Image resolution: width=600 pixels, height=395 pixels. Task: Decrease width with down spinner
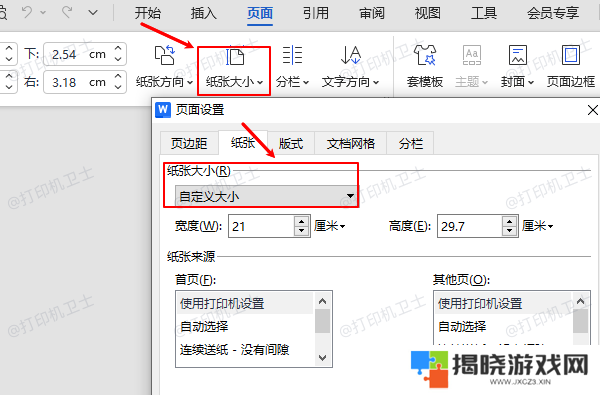[x=302, y=231]
